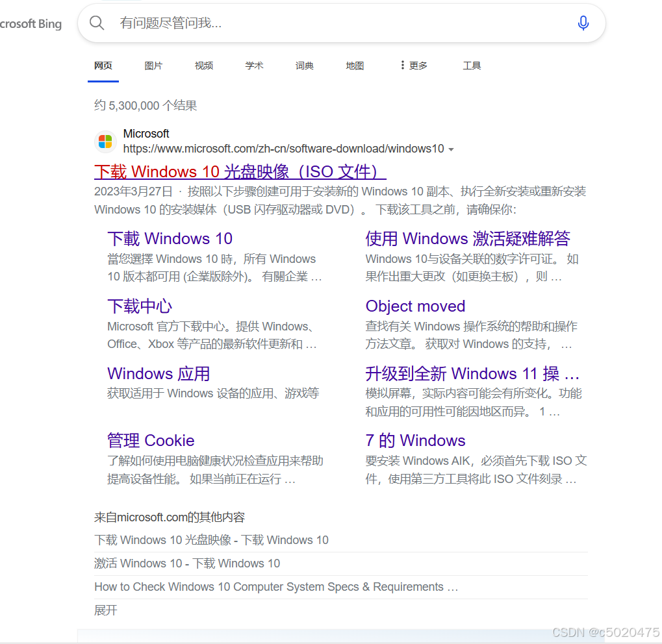Viewport: 662px width, 644px height.
Task: Click the Microsoft favicon beside the result
Action: pos(105,142)
